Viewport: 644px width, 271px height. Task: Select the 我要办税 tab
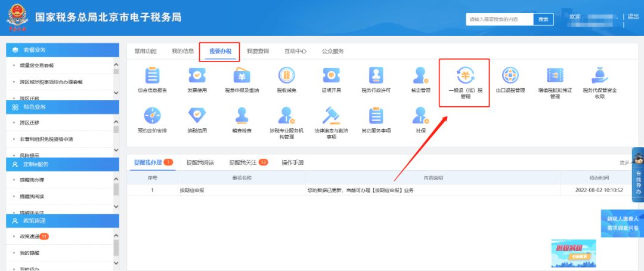tap(221, 51)
